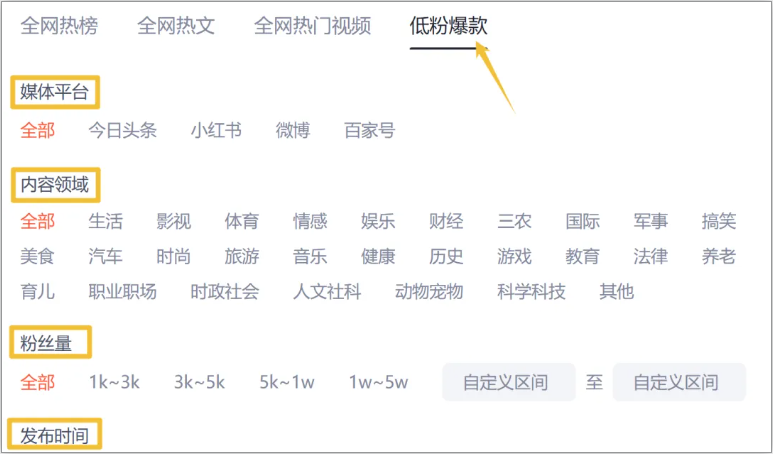Filter platform by 今日头条
The width and height of the screenshot is (773, 454).
[123, 131]
